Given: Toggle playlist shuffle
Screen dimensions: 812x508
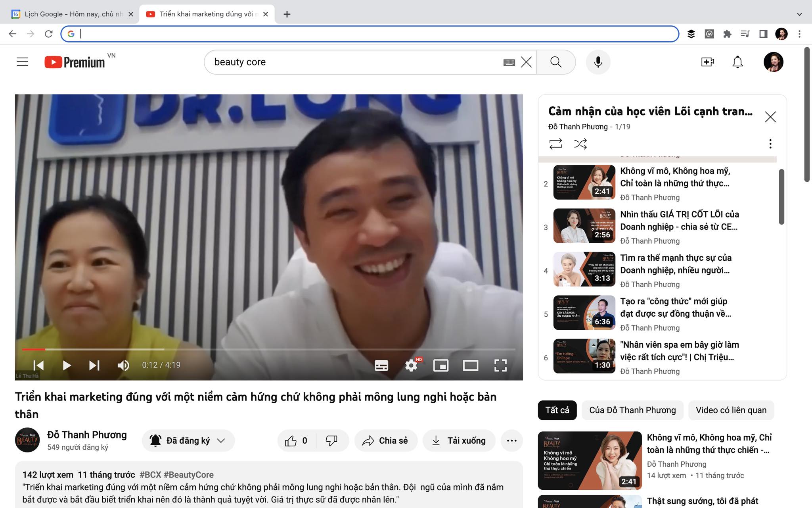Looking at the screenshot, I should tap(580, 143).
